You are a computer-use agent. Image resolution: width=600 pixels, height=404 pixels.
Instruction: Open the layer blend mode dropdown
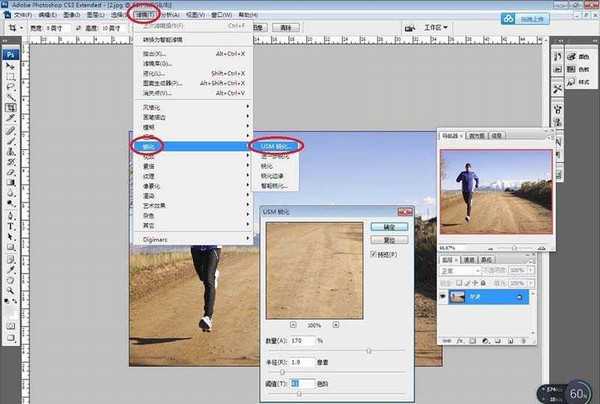pyautogui.click(x=460, y=270)
